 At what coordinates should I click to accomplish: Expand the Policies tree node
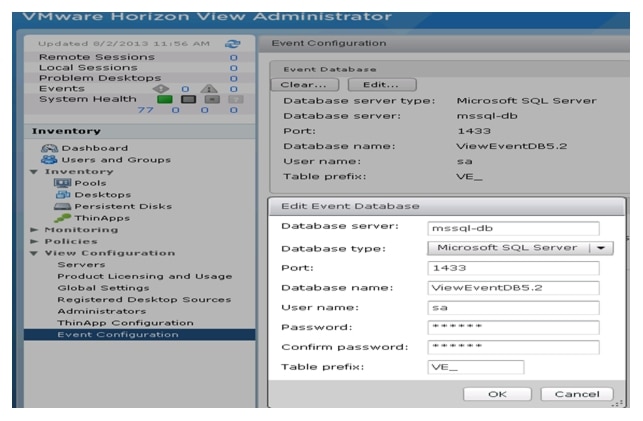(x=34, y=241)
